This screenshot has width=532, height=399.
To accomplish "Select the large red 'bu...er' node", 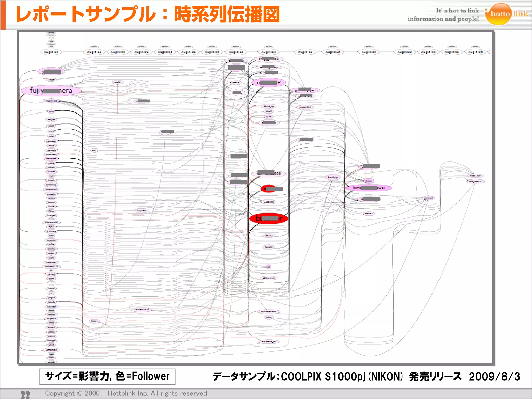I will [x=269, y=218].
